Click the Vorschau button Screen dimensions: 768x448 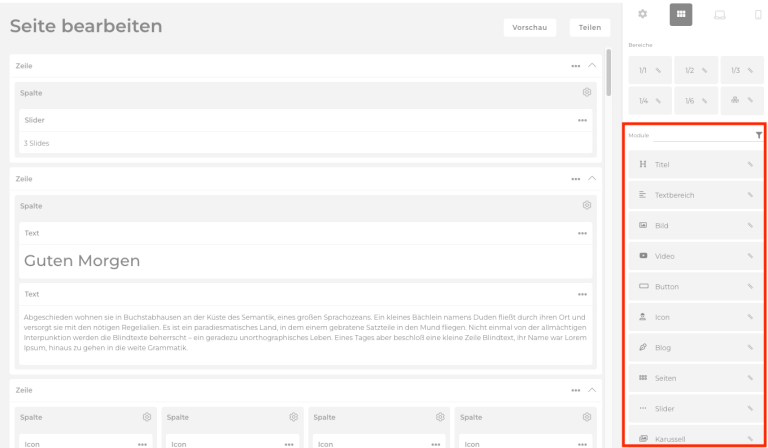pyautogui.click(x=529, y=29)
